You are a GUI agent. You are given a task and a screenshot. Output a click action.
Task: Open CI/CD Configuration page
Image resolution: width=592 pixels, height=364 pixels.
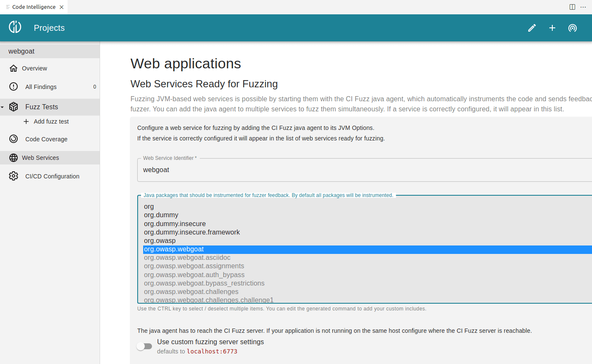pyautogui.click(x=50, y=176)
